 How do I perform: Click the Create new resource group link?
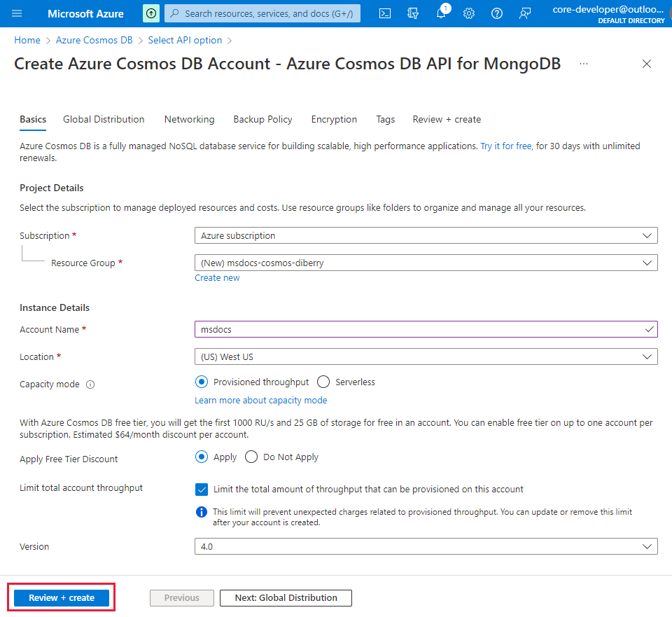click(x=217, y=278)
